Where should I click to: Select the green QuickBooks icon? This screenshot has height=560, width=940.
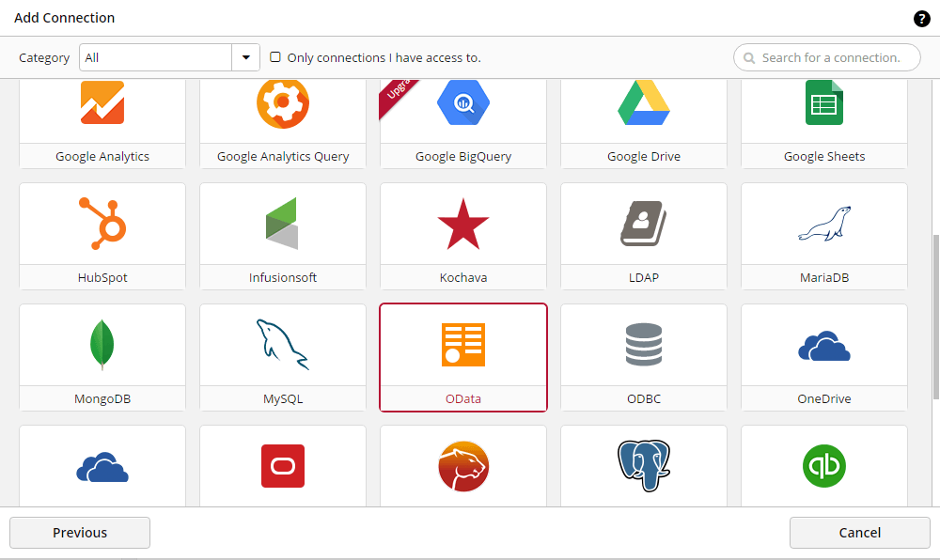click(824, 466)
